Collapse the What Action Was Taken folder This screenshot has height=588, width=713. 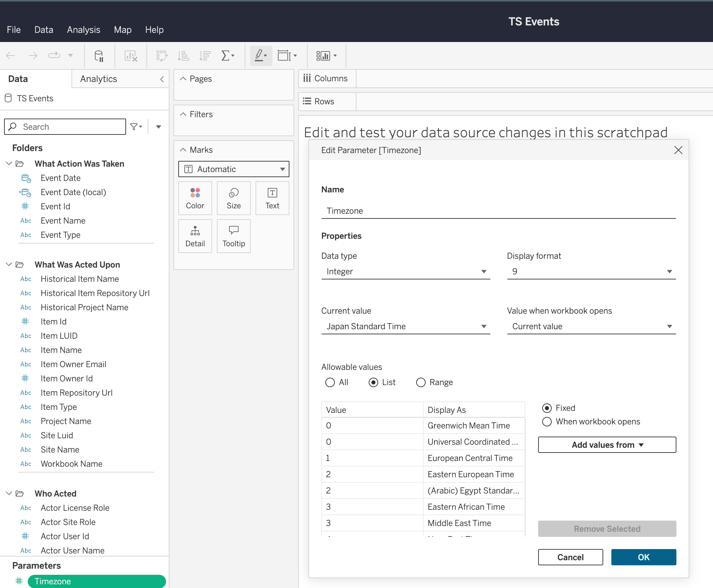tap(9, 164)
